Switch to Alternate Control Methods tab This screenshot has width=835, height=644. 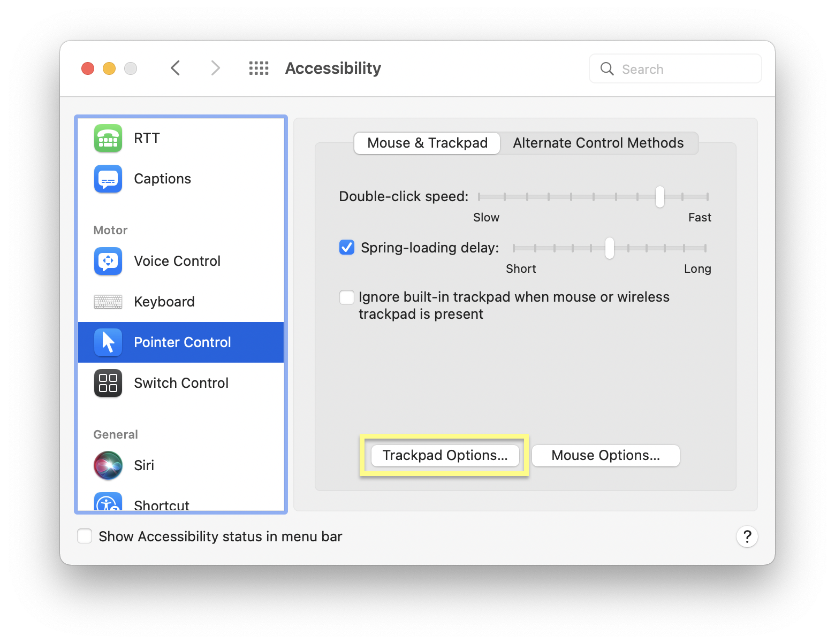click(598, 143)
